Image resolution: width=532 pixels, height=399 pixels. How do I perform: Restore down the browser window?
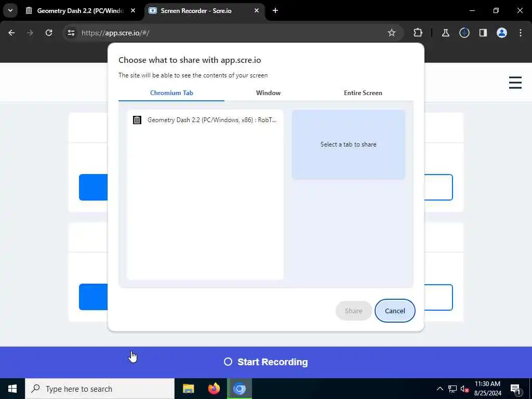(496, 10)
